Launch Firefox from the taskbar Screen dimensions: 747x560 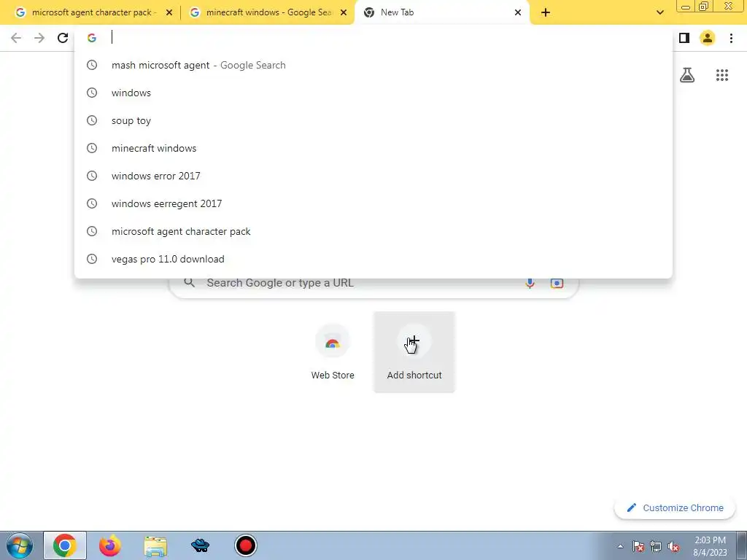pyautogui.click(x=110, y=545)
